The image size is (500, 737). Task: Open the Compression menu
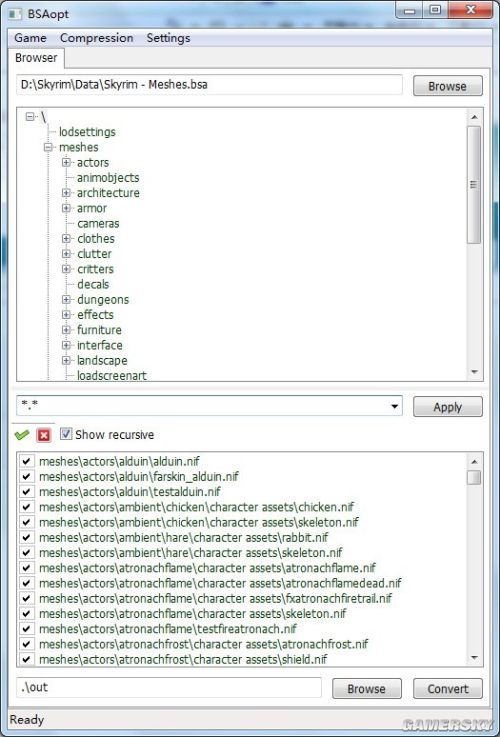pos(96,38)
